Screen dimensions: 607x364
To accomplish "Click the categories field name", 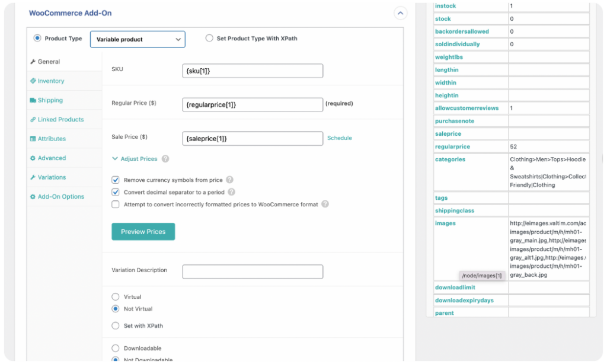I will [450, 159].
